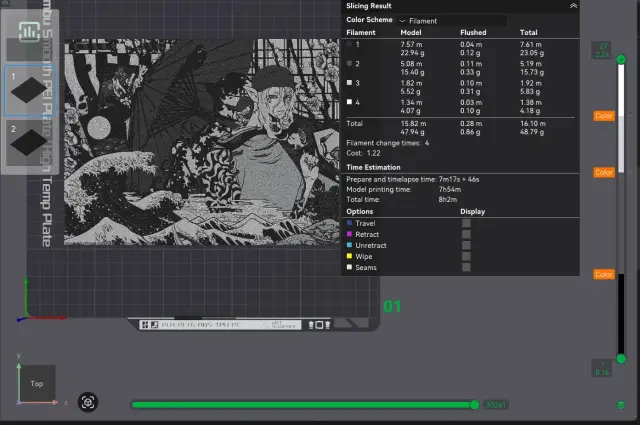Click the Filament 2 color swatch
The image size is (640, 425).
[x=349, y=63]
